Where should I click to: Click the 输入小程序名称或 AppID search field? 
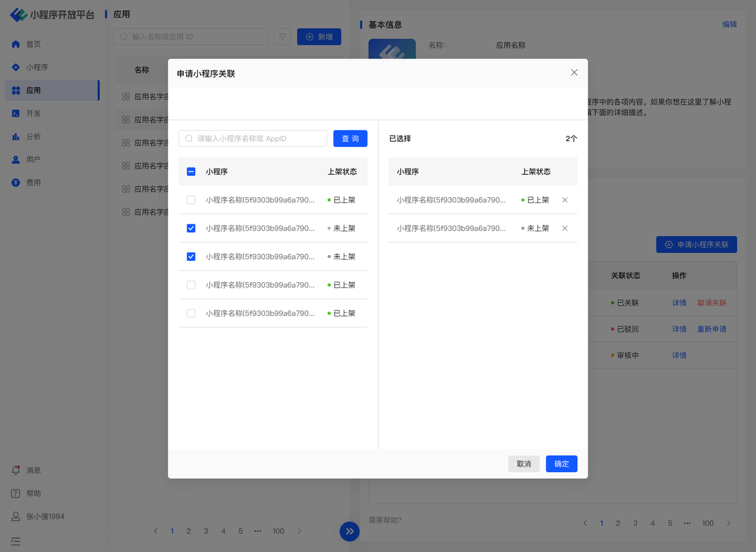click(x=260, y=139)
